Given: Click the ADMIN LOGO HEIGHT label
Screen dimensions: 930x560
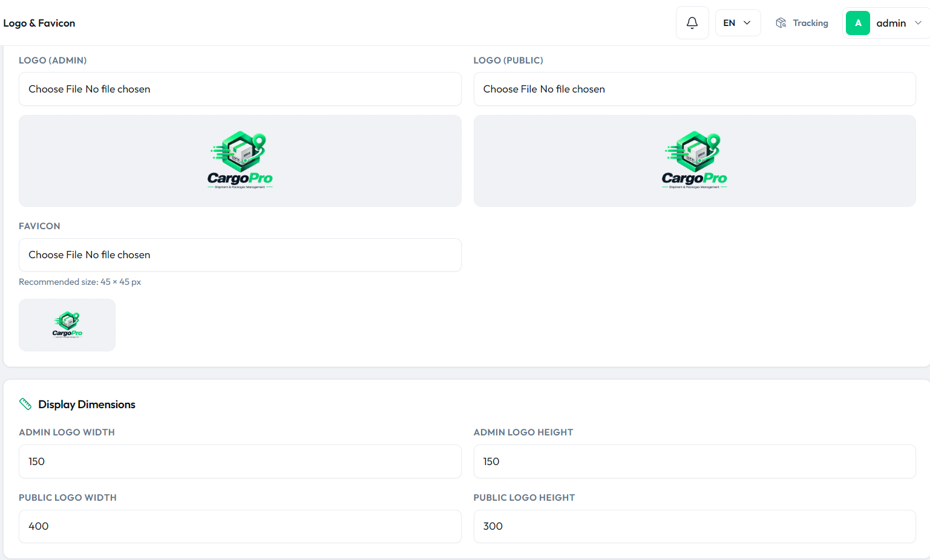Looking at the screenshot, I should point(523,432).
